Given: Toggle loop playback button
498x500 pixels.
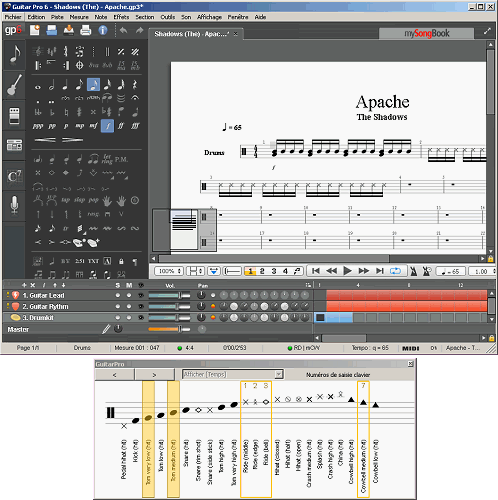Looking at the screenshot, I should [x=395, y=271].
